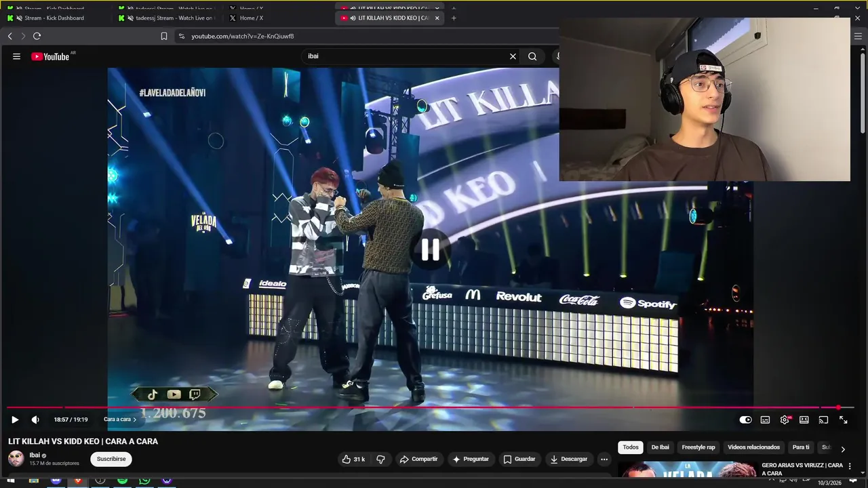868x488 pixels.
Task: Click the progress bar scrubber dot
Action: point(838,407)
